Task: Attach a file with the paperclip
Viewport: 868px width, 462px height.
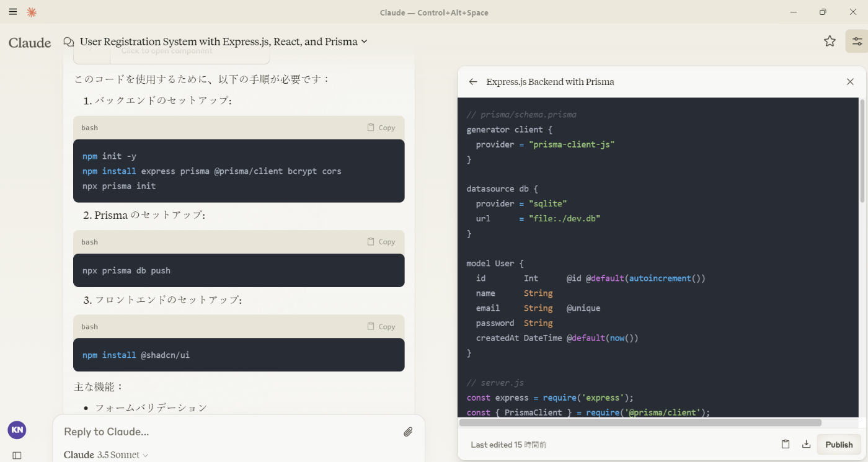Action: pyautogui.click(x=408, y=432)
